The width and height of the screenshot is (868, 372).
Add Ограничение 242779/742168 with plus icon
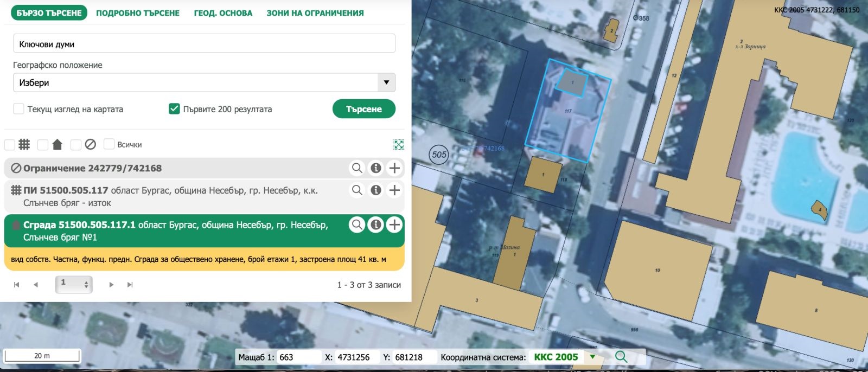(394, 168)
